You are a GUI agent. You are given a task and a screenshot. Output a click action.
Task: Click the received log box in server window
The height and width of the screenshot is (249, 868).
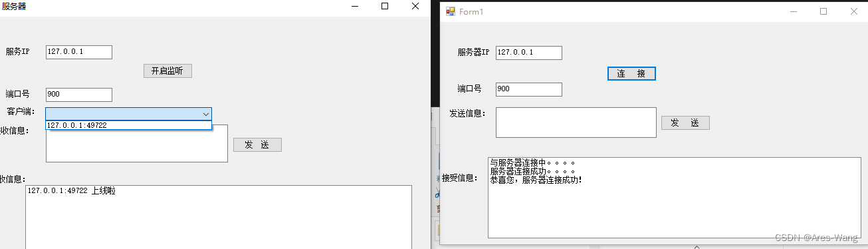tap(219, 217)
